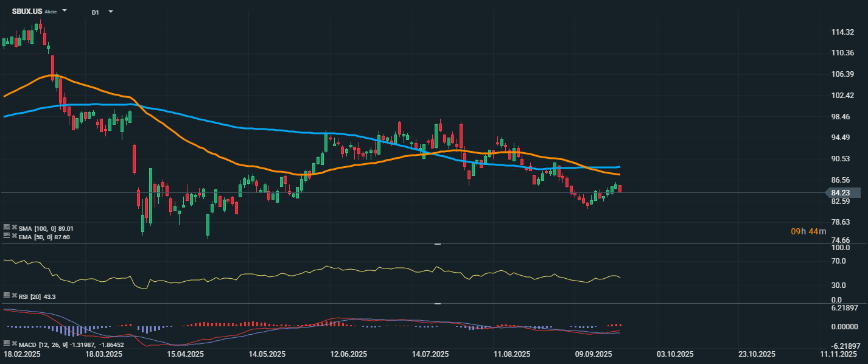Click the 09h 44m candle countdown timer
The height and width of the screenshot is (364, 868).
coord(808,231)
